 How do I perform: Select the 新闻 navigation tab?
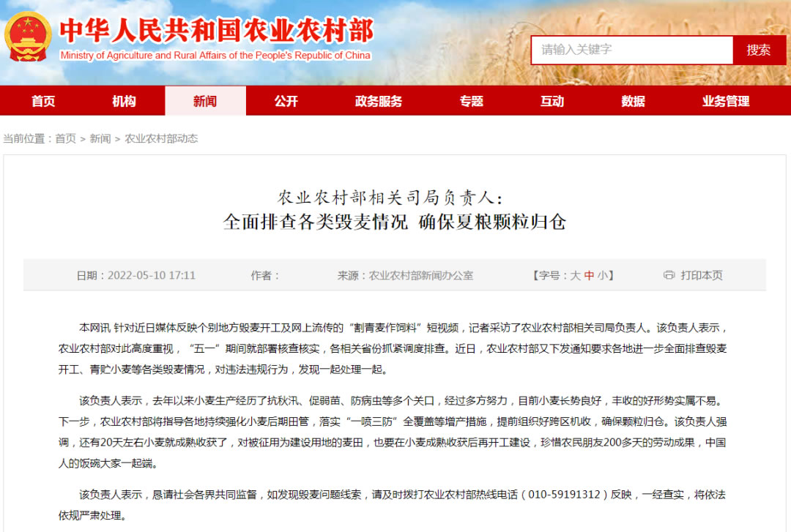(x=205, y=101)
